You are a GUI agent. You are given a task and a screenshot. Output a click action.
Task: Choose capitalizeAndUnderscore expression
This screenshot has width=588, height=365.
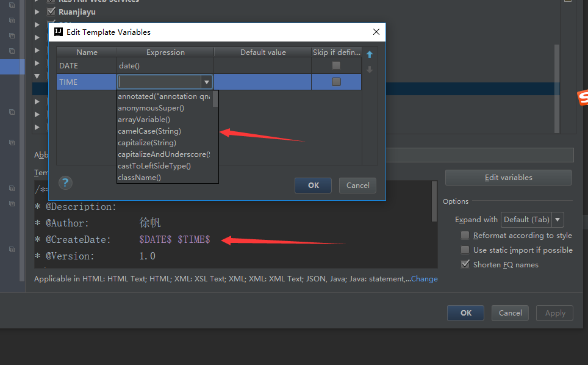[x=164, y=154]
